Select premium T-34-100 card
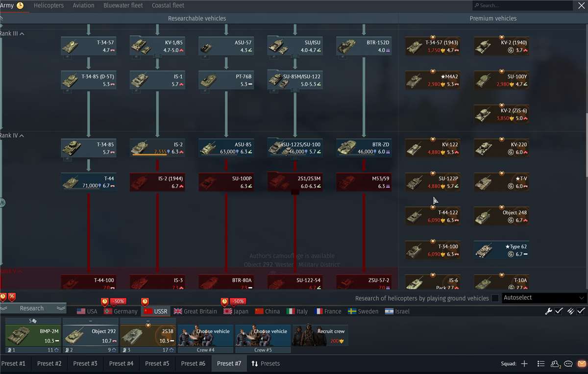Screen dimensions: 588x374 tap(433, 250)
